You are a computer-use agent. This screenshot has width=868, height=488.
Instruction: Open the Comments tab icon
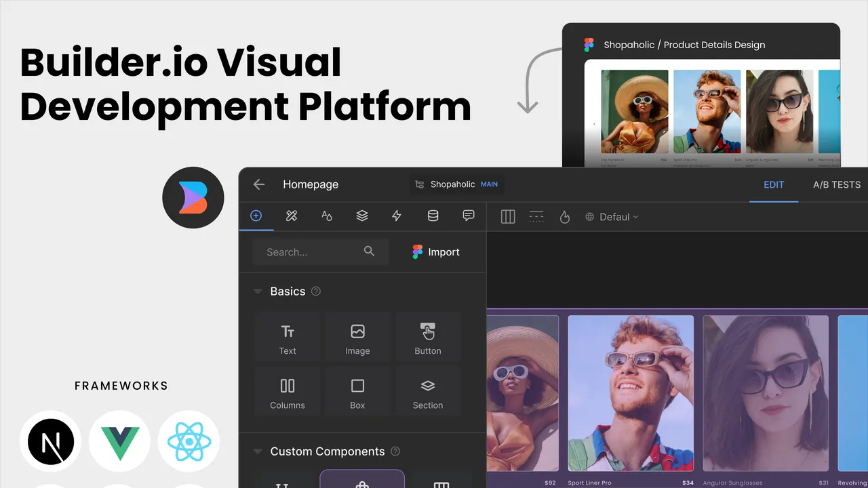coord(468,216)
